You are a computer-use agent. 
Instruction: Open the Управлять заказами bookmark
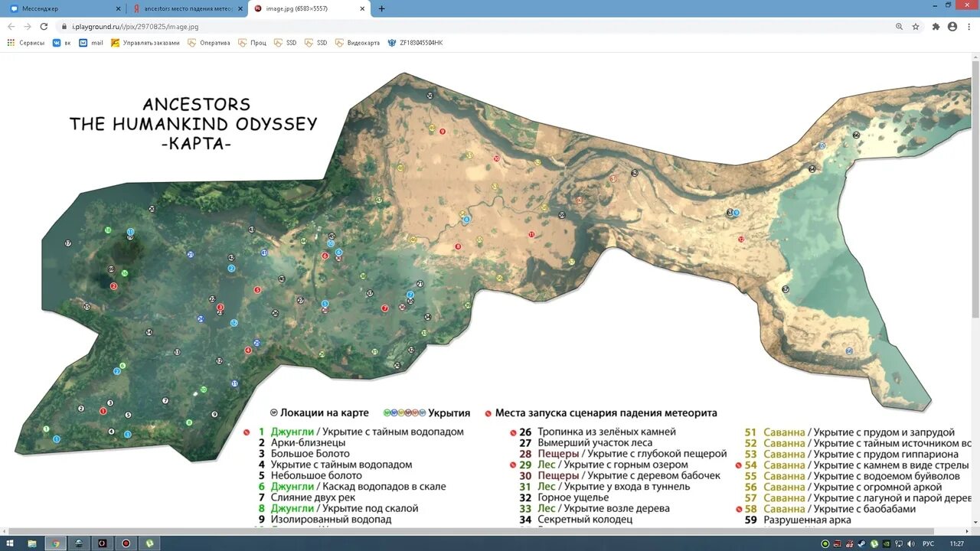(145, 43)
